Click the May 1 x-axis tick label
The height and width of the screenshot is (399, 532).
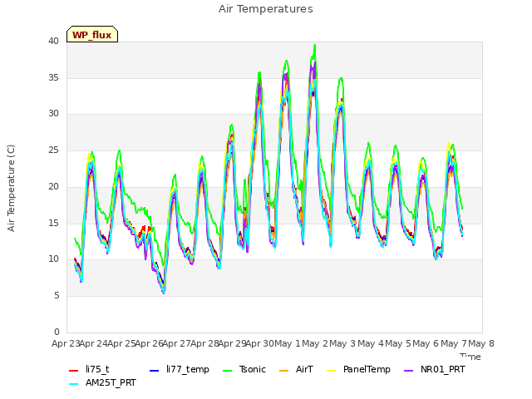288,343
